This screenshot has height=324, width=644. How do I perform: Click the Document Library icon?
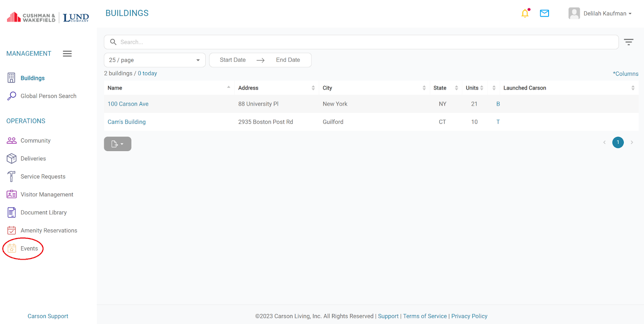[12, 212]
